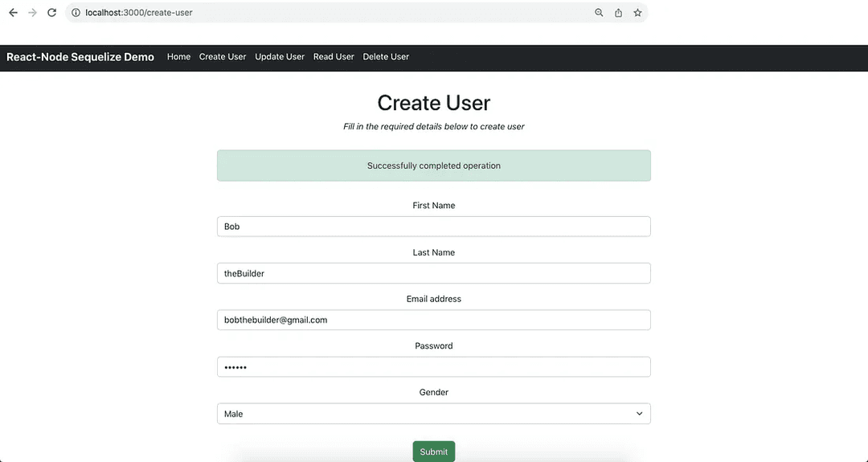Go back using browser back arrow

point(14,13)
